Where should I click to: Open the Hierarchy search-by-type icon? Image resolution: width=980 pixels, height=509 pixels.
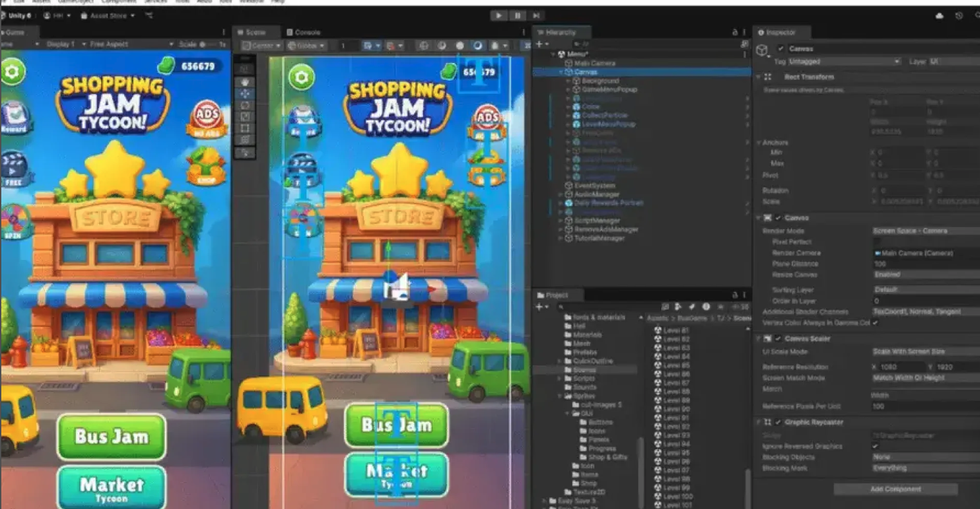(x=745, y=44)
